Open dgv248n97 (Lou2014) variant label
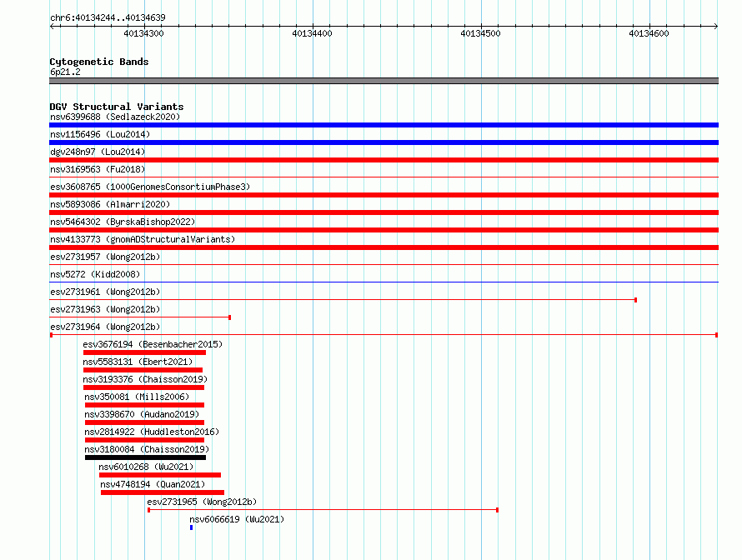The width and height of the screenshot is (742, 560). point(98,152)
